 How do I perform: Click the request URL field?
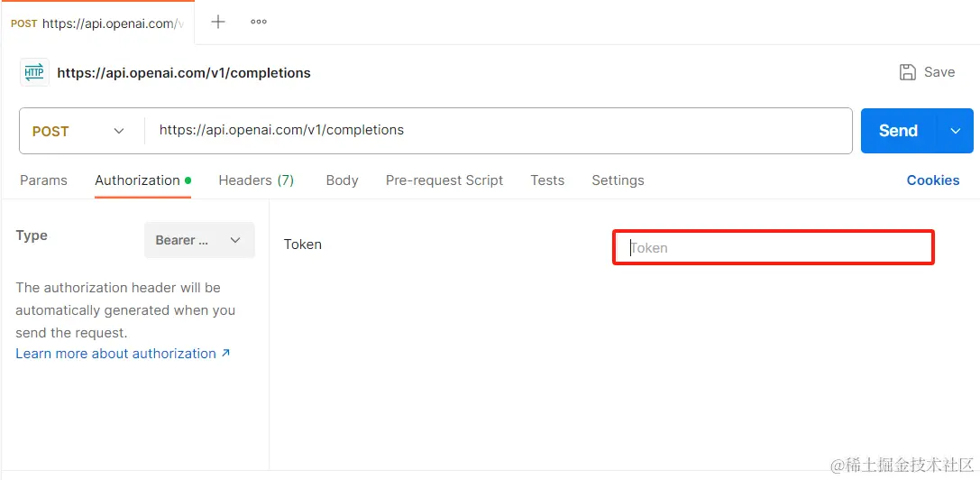pos(499,130)
